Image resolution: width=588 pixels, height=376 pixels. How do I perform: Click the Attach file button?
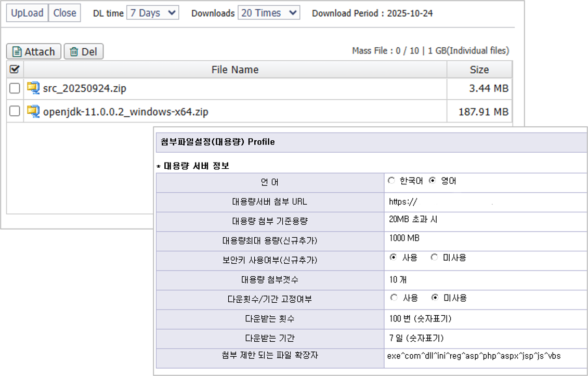tap(34, 51)
